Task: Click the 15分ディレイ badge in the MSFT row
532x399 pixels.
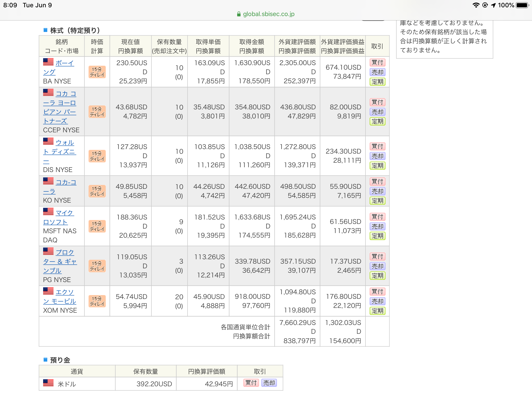Action: pyautogui.click(x=97, y=226)
